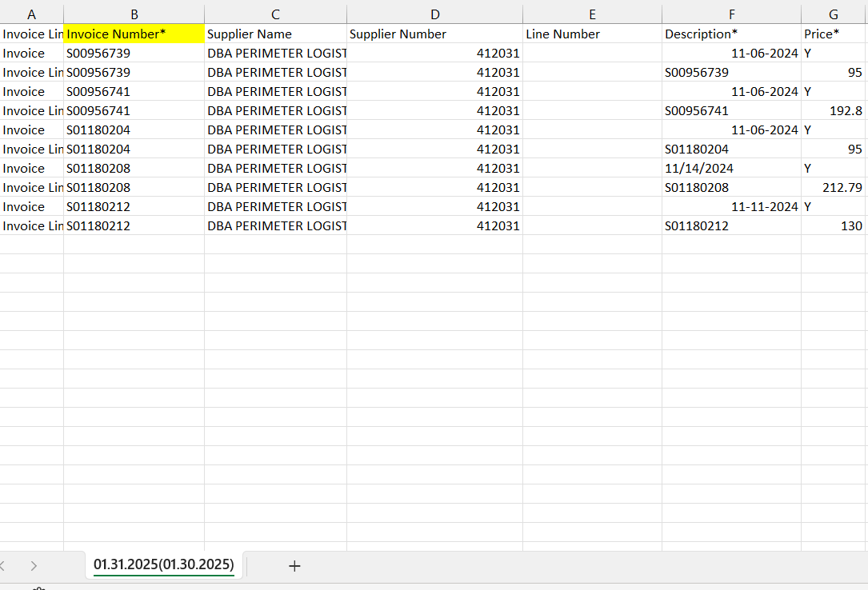Click the Supplier Name header cell

click(276, 34)
